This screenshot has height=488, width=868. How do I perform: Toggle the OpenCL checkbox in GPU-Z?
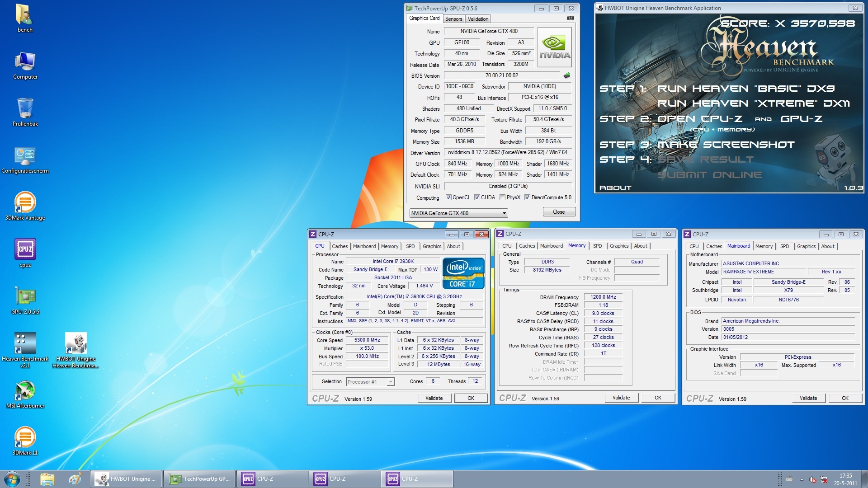[448, 197]
